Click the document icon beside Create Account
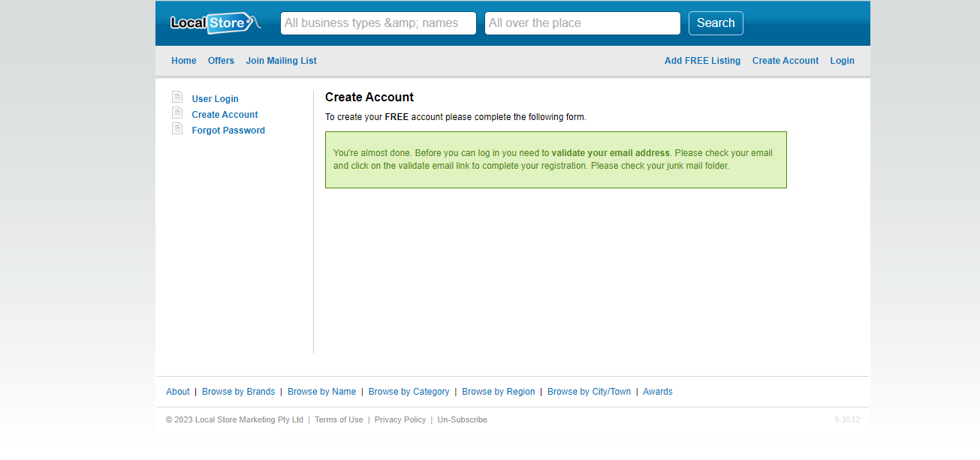Screen dimensions: 980x460 pos(177,113)
